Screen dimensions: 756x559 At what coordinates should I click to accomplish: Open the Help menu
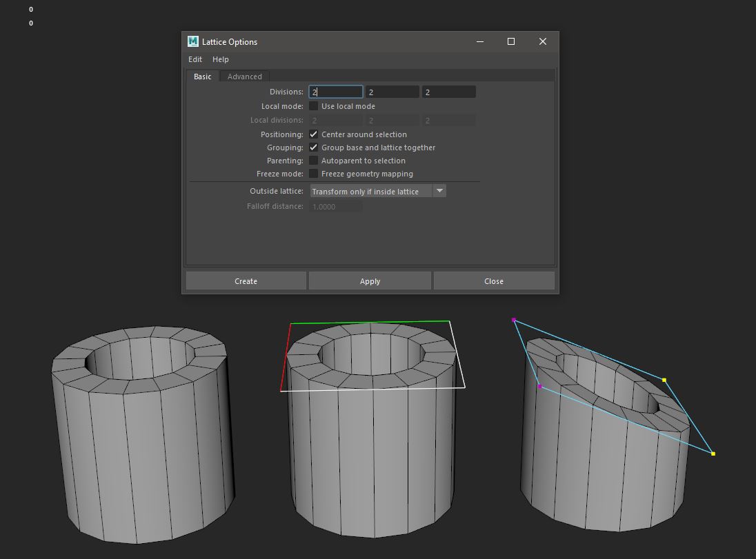[220, 59]
